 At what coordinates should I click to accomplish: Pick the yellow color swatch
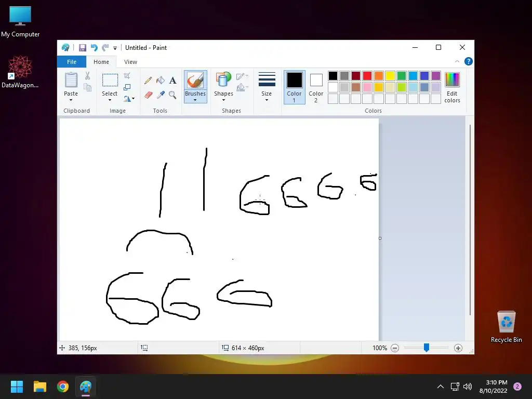click(x=390, y=76)
